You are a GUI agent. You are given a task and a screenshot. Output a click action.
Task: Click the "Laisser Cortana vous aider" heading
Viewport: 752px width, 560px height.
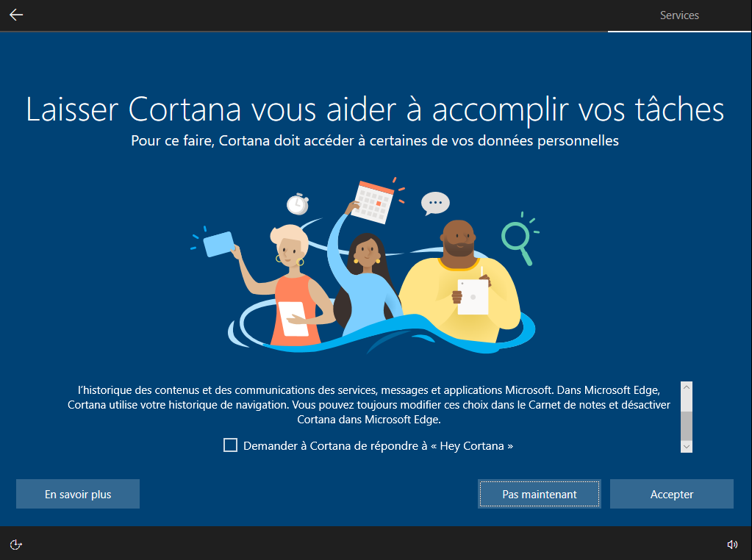[x=375, y=110]
